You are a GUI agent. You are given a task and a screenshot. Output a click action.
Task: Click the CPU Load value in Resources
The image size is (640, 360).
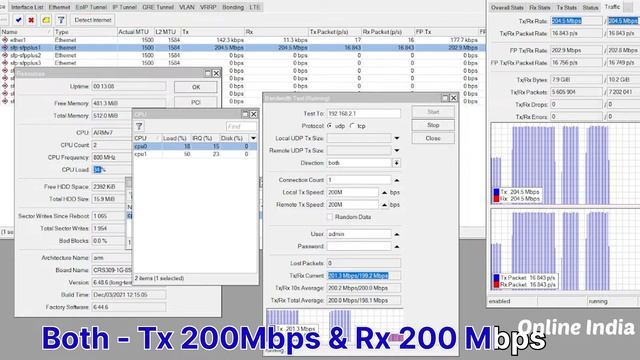(x=111, y=170)
